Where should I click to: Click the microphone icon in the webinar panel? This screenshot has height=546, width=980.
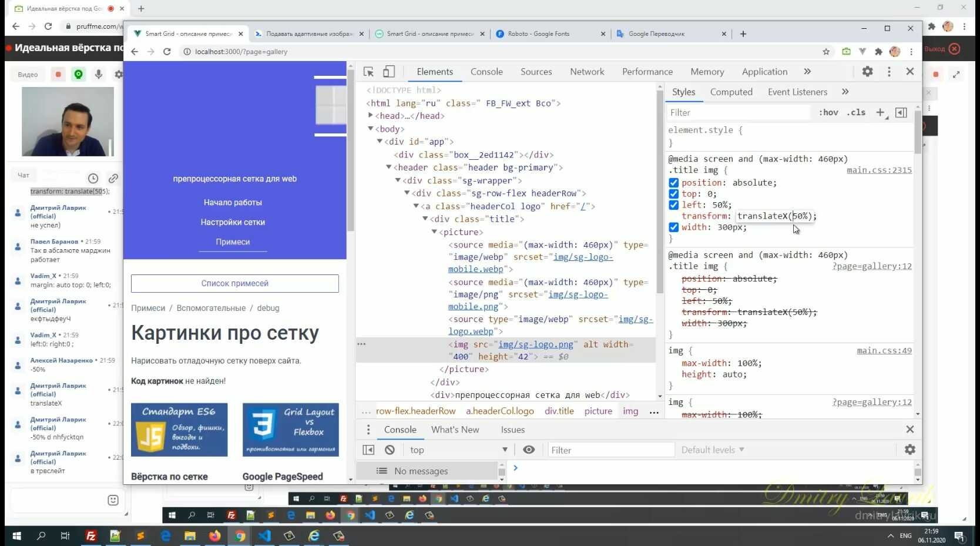point(99,75)
